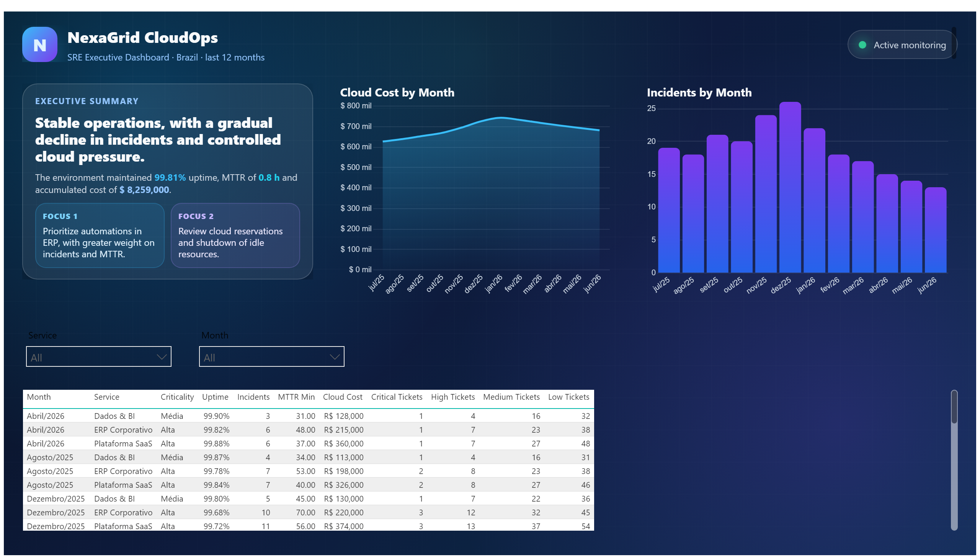
Task: Click the Focus 1 automation card
Action: tap(100, 235)
